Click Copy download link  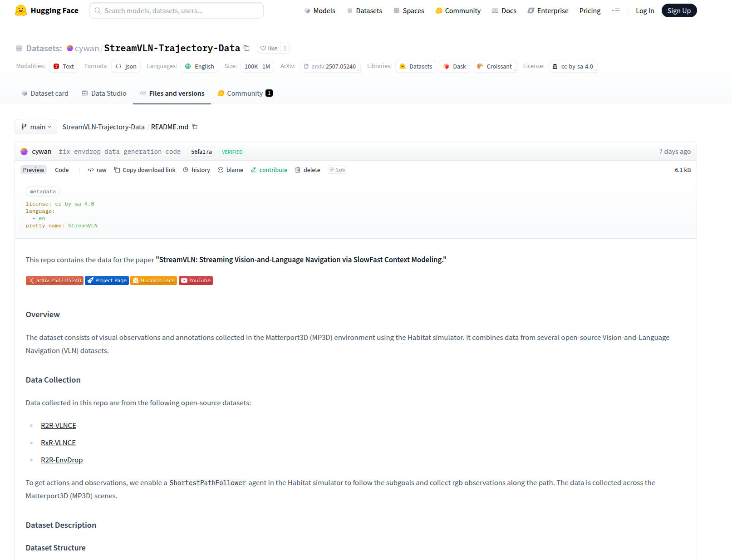pyautogui.click(x=145, y=170)
